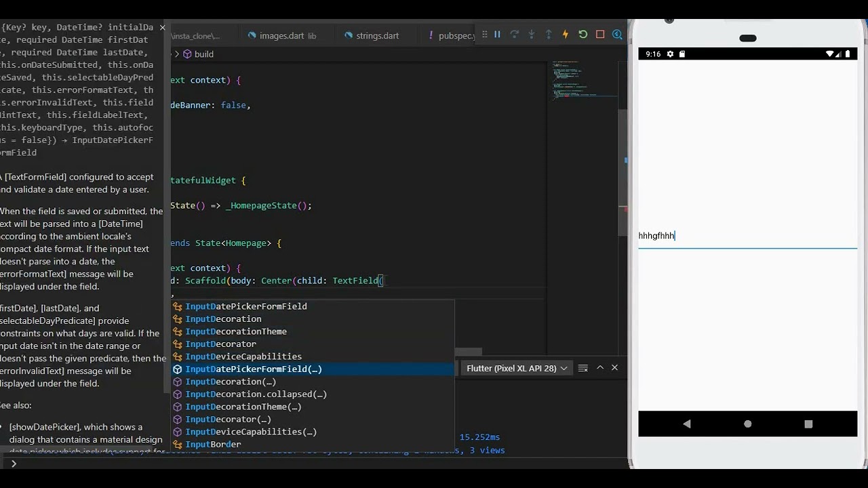Expand the breadcrumb chevron before build
This screenshot has width=868, height=488.
click(x=176, y=54)
